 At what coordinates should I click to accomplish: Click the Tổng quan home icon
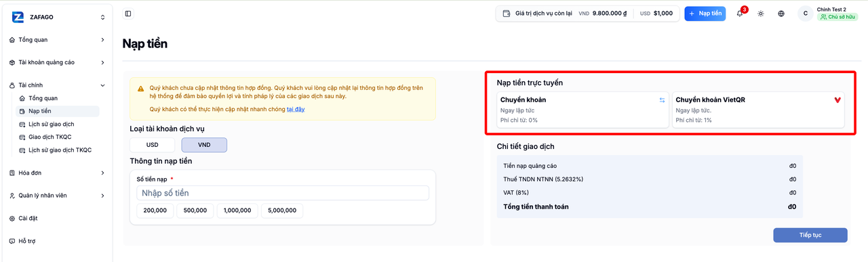12,40
